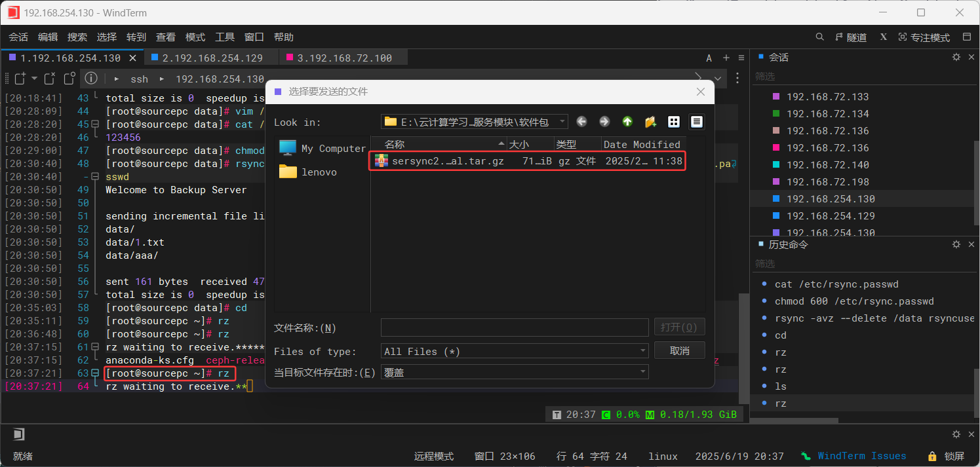Viewport: 980px width, 467px height.
Task: Open the 会话 panel settings gear
Action: click(956, 57)
